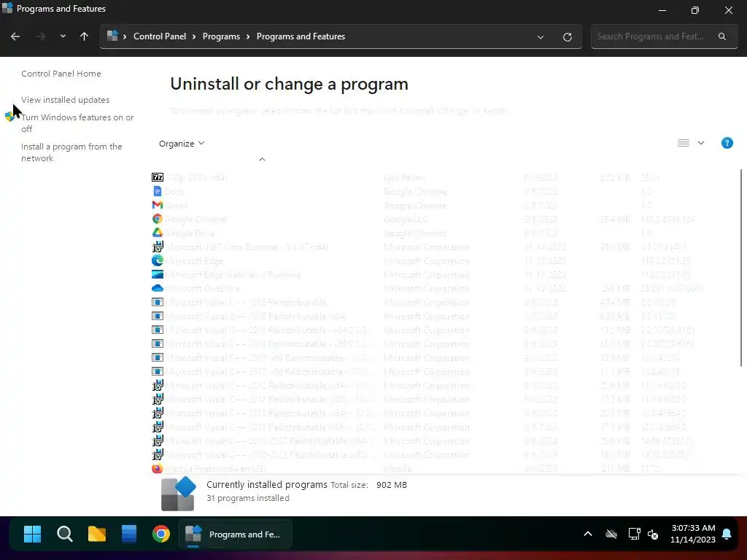
Task: Select Visual C++ 2013 Redistributable (x86) icon
Action: click(x=158, y=427)
